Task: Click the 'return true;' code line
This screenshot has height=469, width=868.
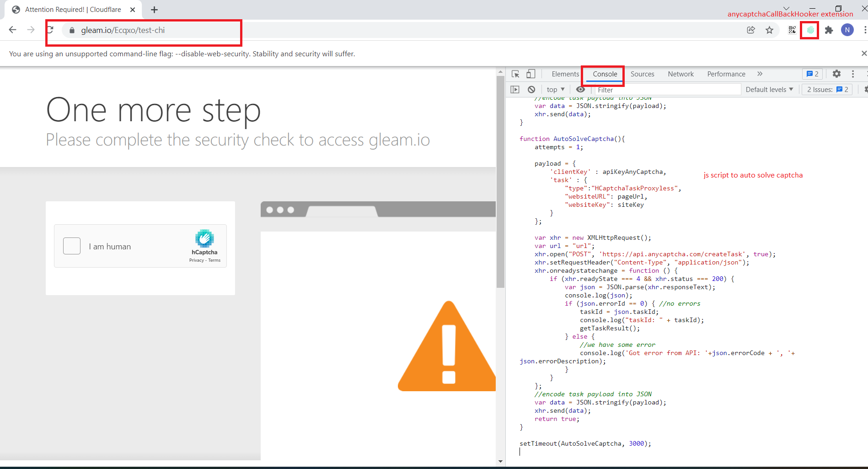Action: click(x=557, y=419)
